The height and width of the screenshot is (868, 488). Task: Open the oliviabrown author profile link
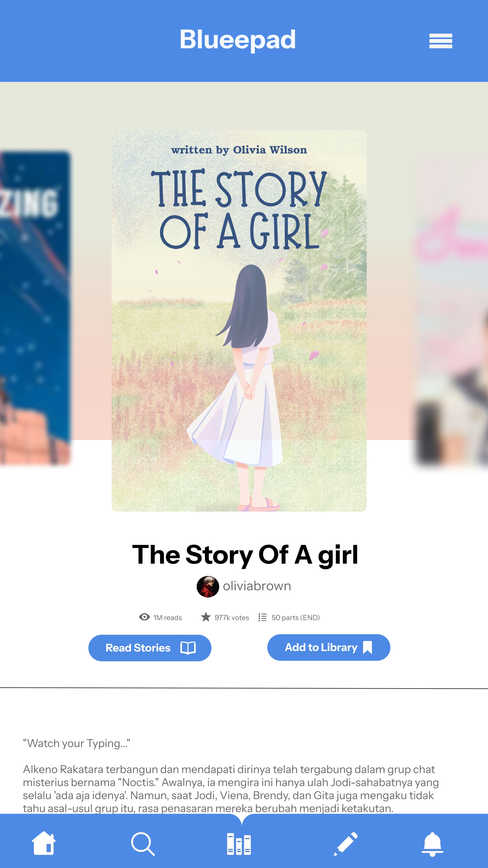click(x=257, y=586)
